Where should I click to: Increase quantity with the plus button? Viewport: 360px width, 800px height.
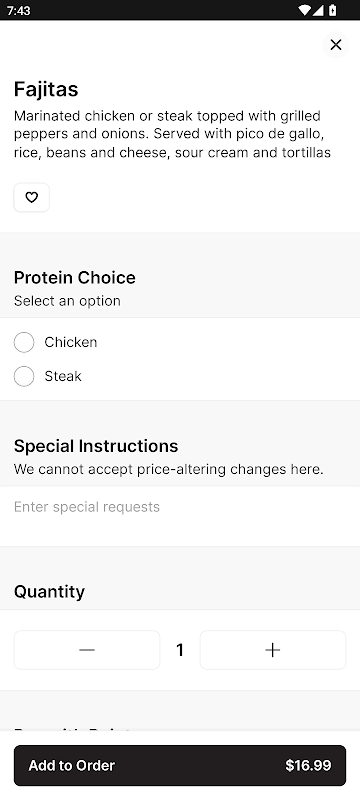[x=273, y=650]
